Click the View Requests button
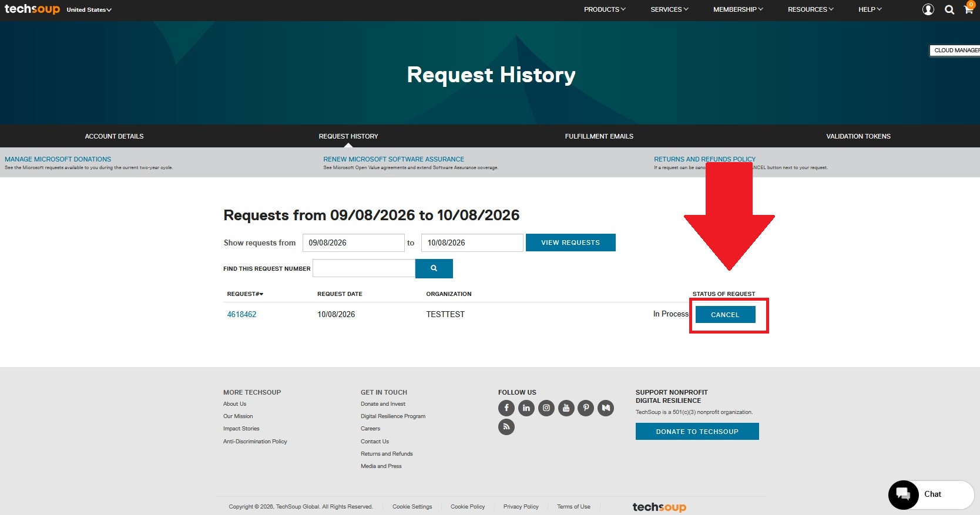This screenshot has height=515, width=980. (570, 243)
